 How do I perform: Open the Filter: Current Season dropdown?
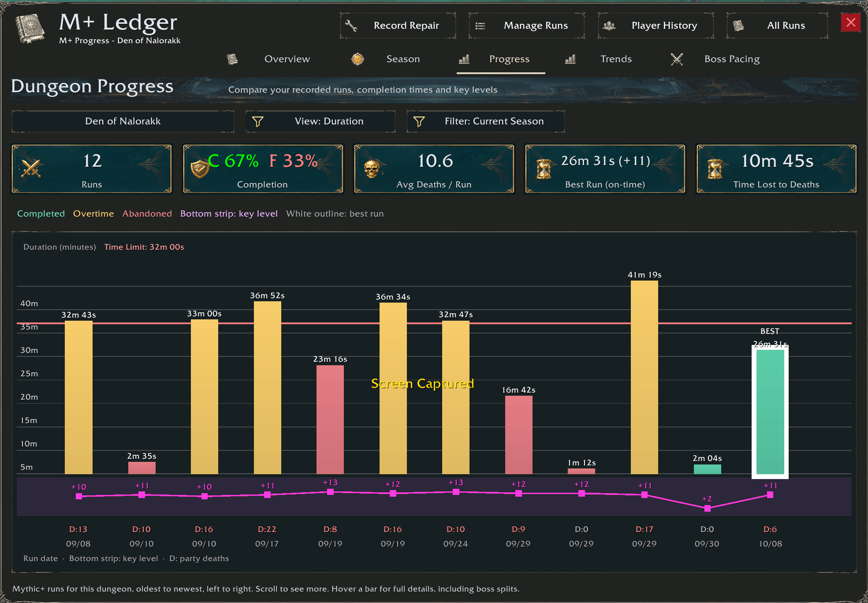coord(485,121)
